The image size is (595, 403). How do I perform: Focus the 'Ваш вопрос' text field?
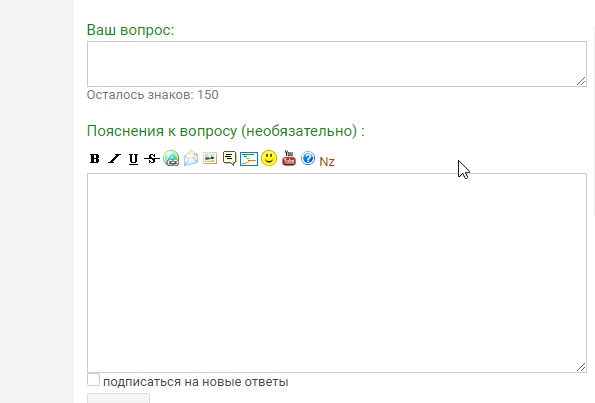pyautogui.click(x=337, y=64)
